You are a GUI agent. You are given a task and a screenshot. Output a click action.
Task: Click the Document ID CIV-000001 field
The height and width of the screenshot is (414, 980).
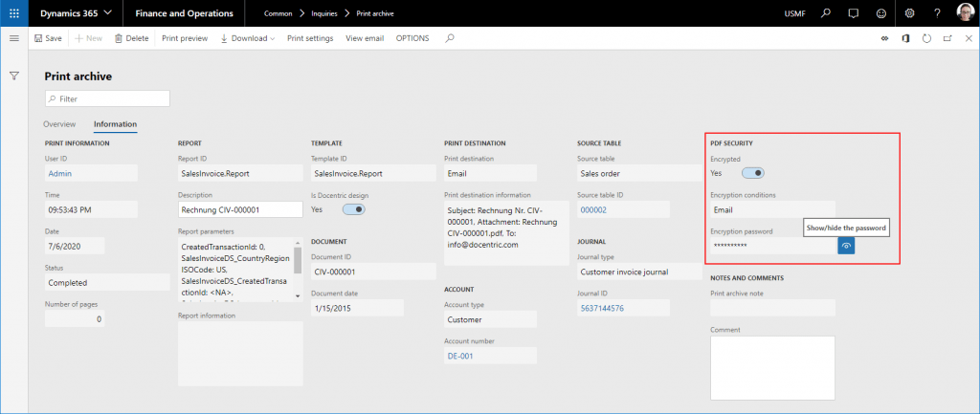pyautogui.click(x=374, y=272)
